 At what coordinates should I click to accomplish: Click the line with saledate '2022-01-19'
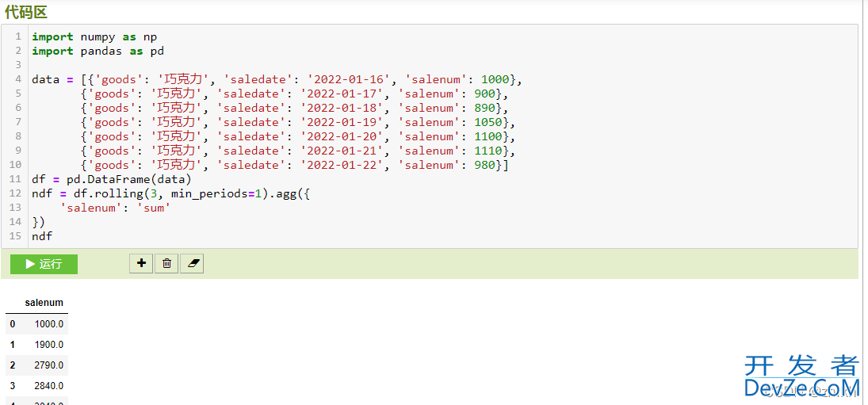point(298,122)
